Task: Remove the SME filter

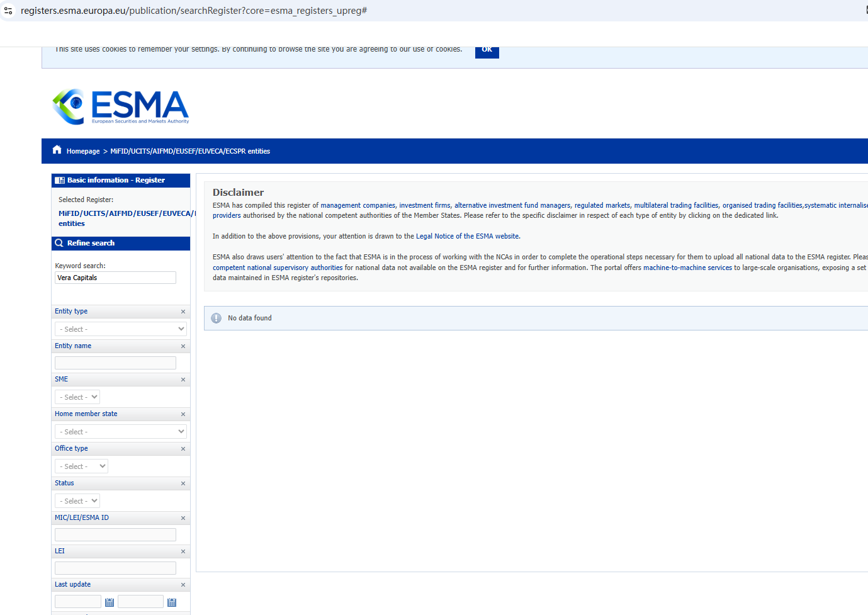Action: click(x=183, y=380)
